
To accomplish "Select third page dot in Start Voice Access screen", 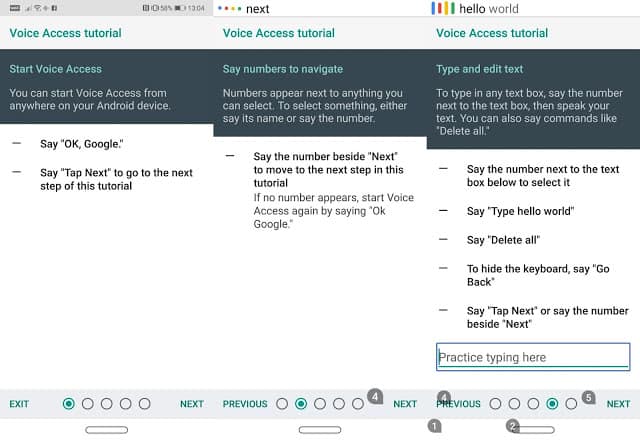I will tap(107, 404).
